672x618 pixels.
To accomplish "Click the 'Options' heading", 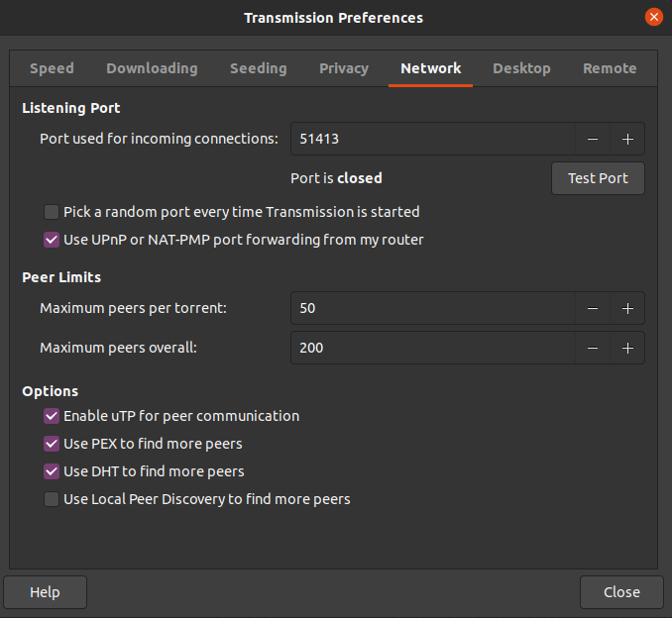I will click(x=51, y=391).
